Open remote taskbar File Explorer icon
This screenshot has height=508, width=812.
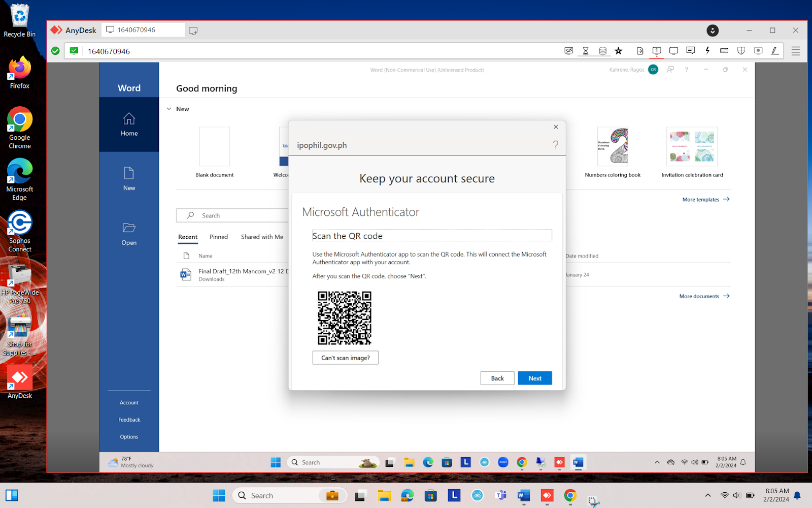[409, 462]
